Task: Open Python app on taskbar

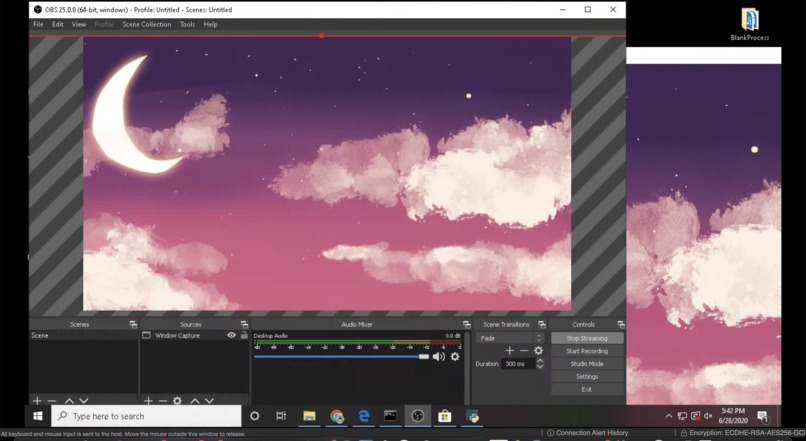Action: (x=472, y=416)
